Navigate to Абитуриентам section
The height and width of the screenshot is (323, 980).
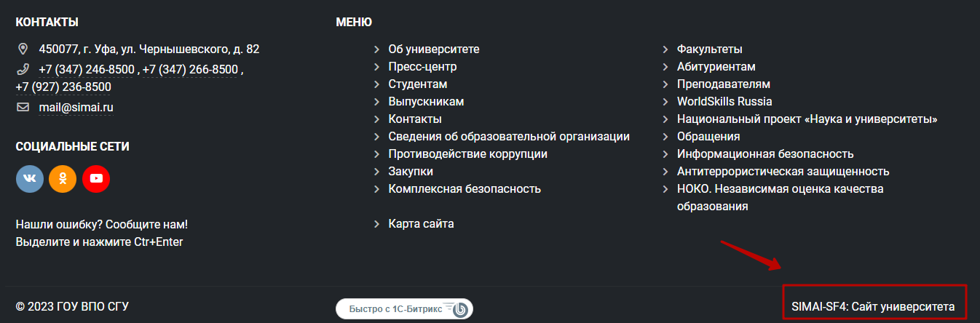coord(716,67)
